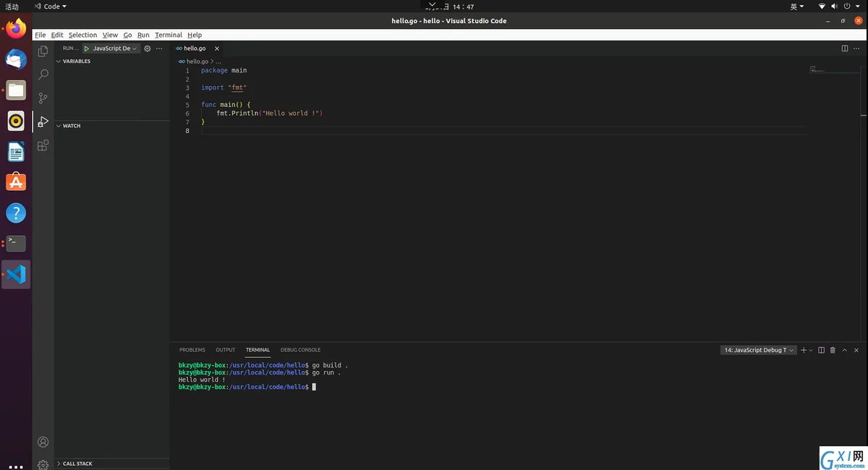Close the terminal panel
Screen dimensions: 868x470
tap(856, 350)
